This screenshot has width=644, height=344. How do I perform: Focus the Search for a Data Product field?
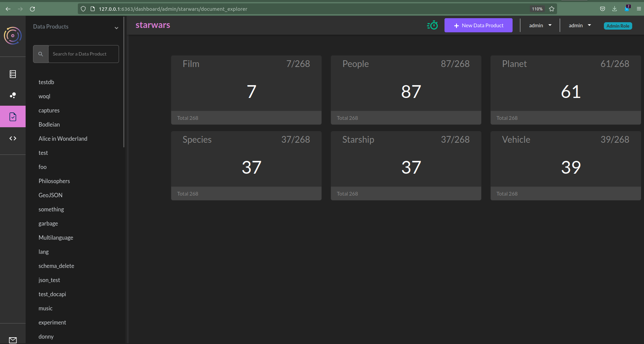click(84, 54)
